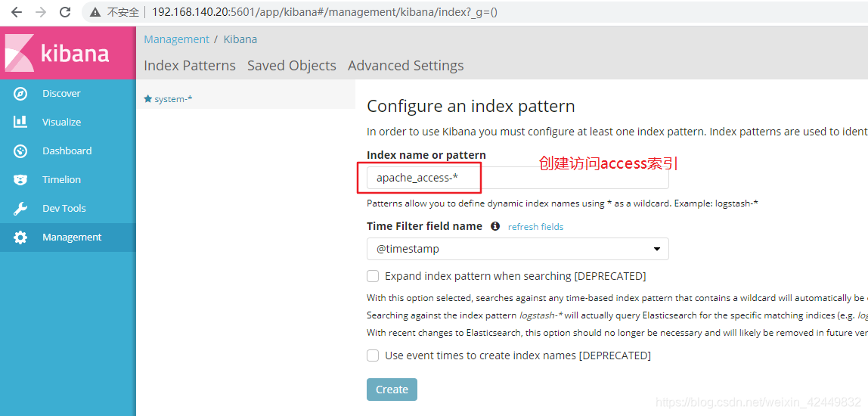Click the dropdown arrow of Time Filter field
This screenshot has height=416, width=868.
coord(657,250)
